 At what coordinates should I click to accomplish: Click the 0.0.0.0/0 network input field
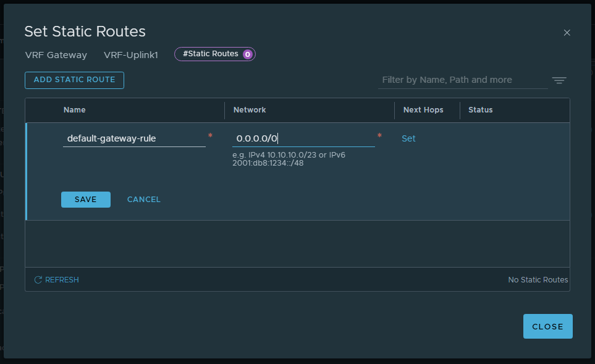pos(303,138)
